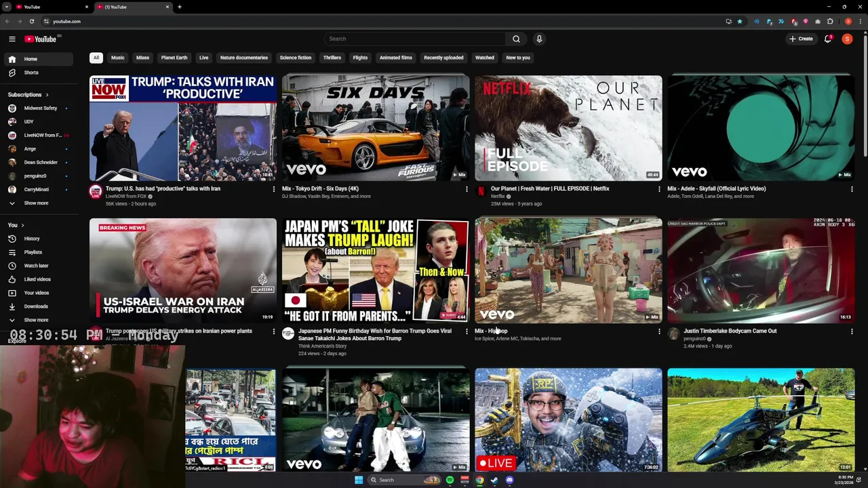Open the CarryMinati subscription
Viewport: 868px width, 488px height.
click(38, 190)
